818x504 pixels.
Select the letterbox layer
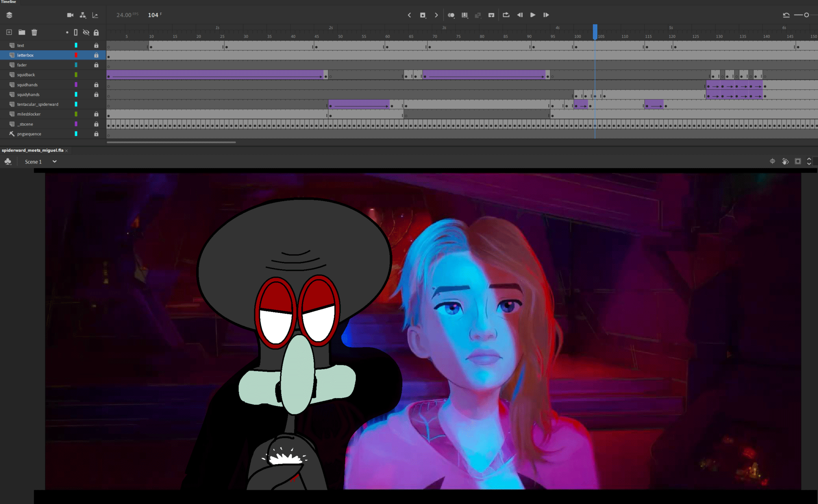point(25,55)
